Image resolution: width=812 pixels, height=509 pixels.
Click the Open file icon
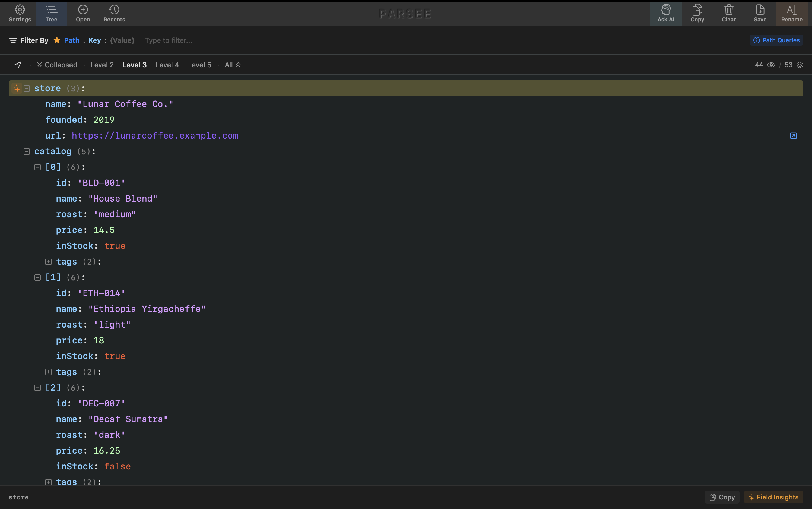tap(83, 14)
